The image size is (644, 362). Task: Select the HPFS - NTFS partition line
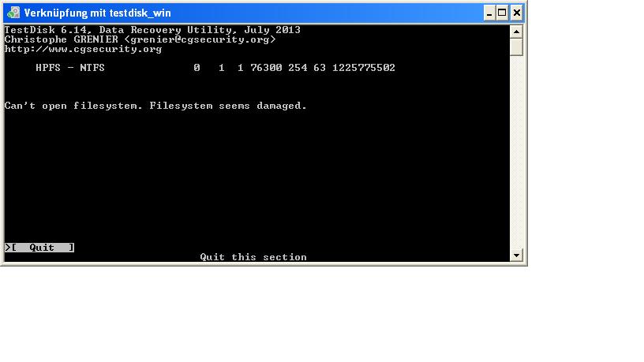(x=215, y=68)
